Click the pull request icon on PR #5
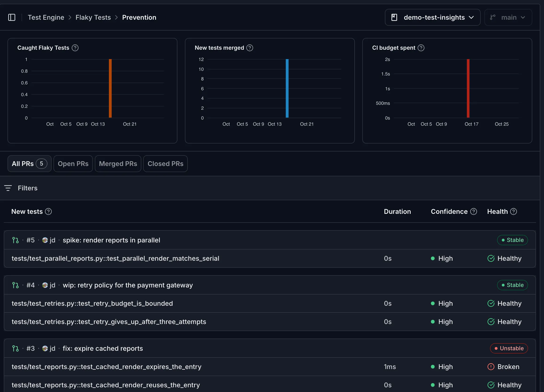This screenshot has height=392, width=544. pos(15,240)
